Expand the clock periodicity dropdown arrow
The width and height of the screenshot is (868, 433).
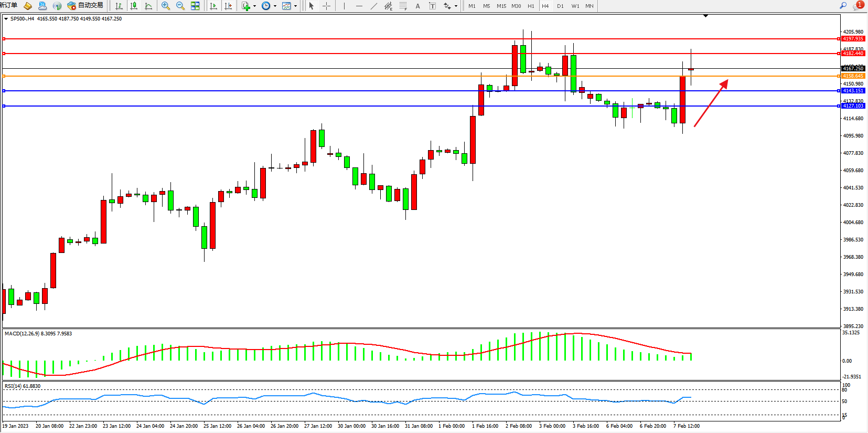click(x=275, y=6)
